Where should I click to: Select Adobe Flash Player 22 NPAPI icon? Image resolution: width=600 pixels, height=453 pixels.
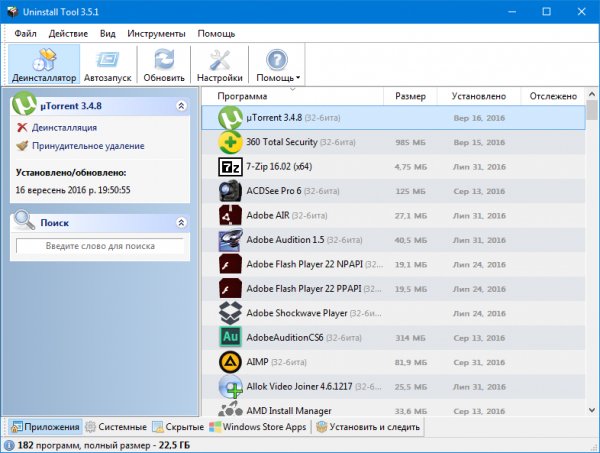click(230, 264)
